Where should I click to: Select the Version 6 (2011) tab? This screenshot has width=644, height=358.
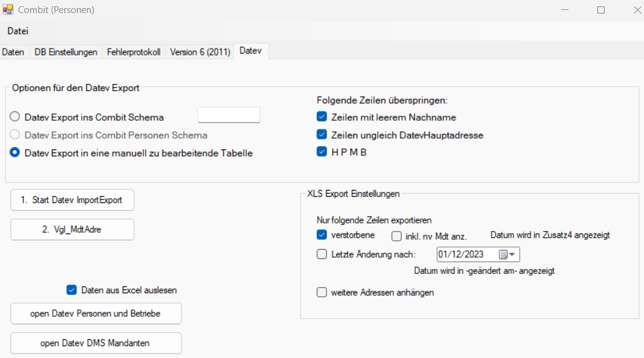point(200,52)
